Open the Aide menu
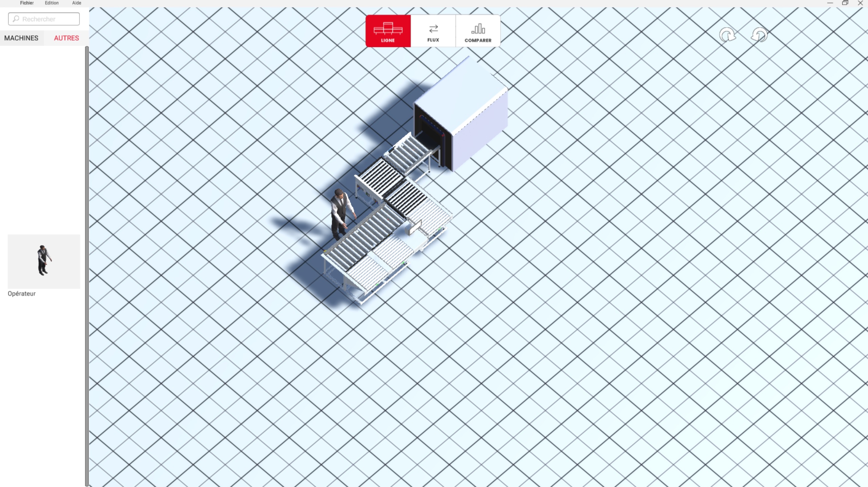Viewport: 868px width, 487px height. pos(76,3)
